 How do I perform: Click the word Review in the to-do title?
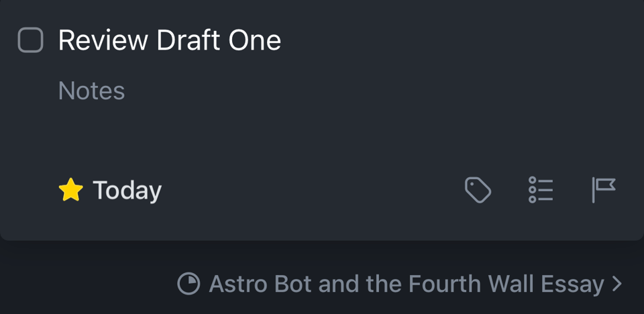click(103, 40)
